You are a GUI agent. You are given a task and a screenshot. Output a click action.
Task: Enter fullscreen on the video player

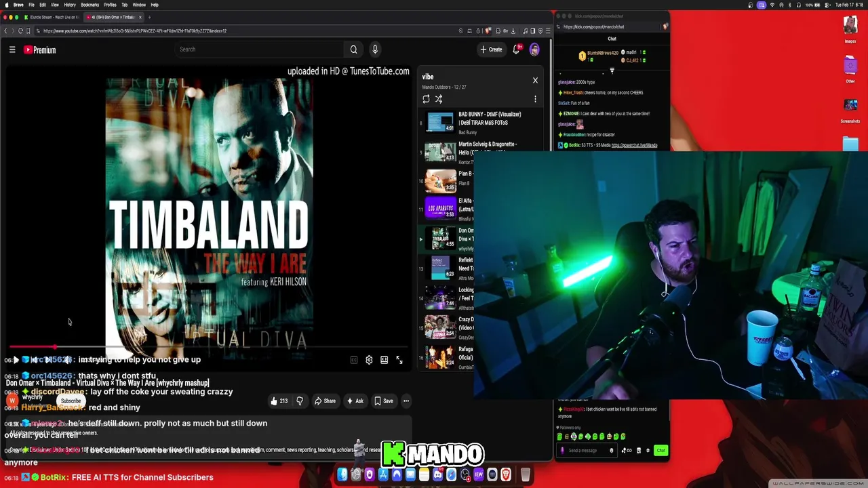pos(399,360)
